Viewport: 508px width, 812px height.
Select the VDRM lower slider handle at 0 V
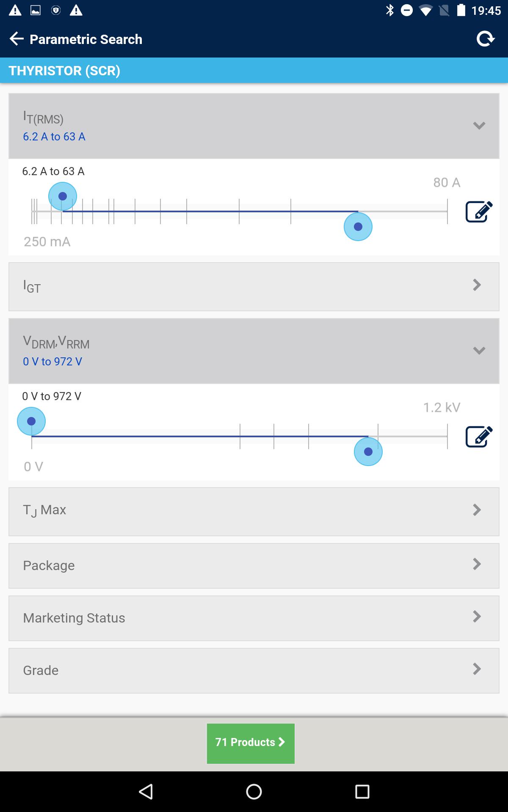[31, 421]
